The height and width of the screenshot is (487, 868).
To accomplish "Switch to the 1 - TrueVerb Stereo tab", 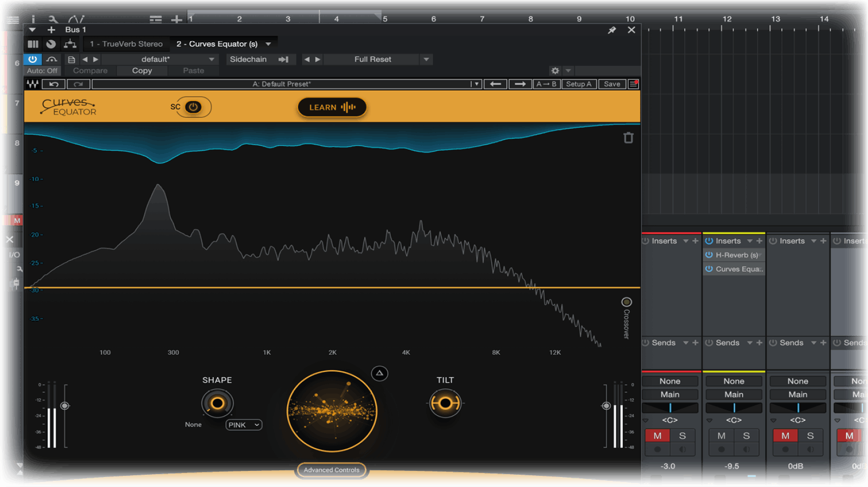I will tap(126, 44).
